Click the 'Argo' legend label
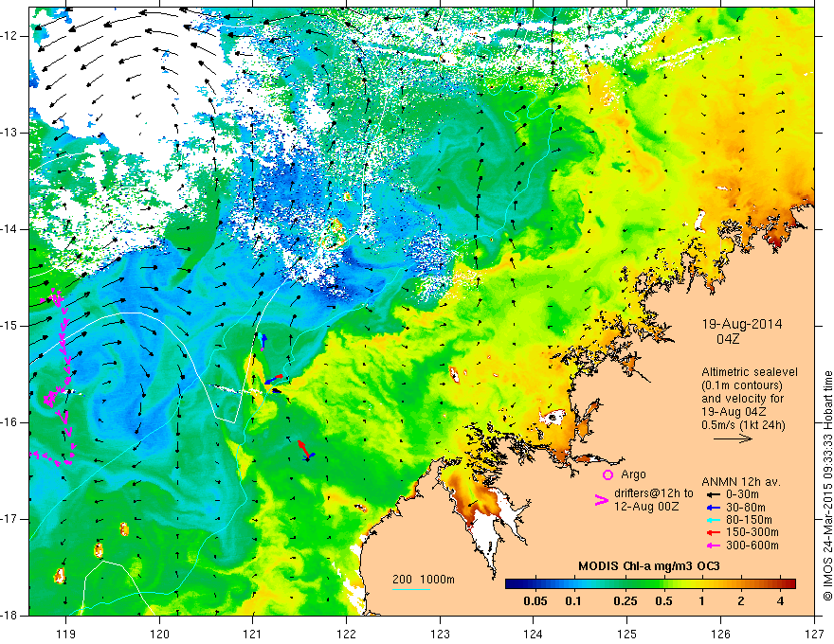 [x=633, y=474]
